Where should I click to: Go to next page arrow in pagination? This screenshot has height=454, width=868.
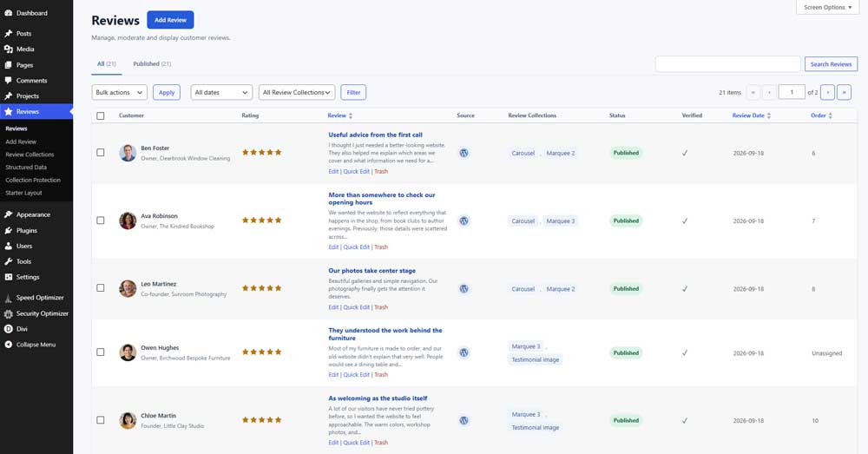point(827,93)
